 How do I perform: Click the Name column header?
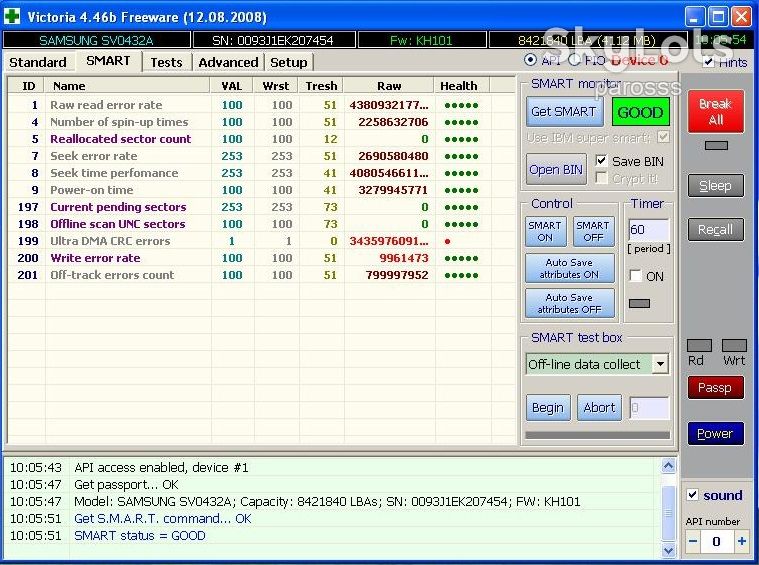128,86
